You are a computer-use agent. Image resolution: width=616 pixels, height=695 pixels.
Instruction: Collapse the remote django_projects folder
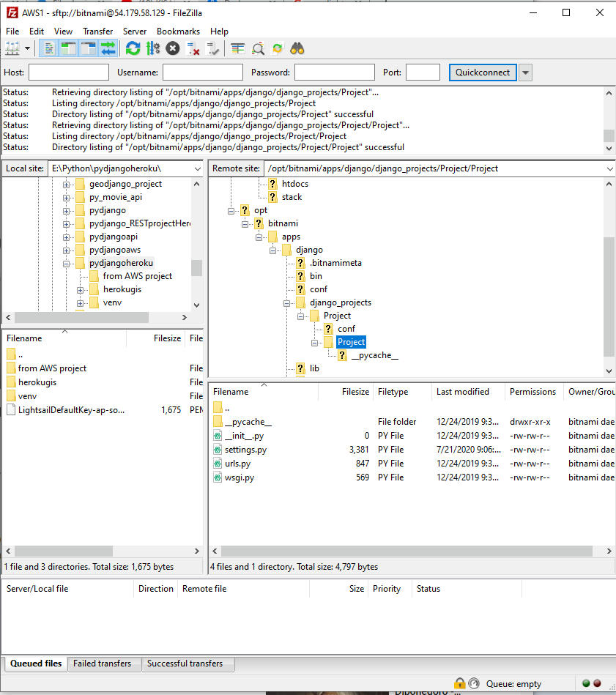(x=286, y=303)
